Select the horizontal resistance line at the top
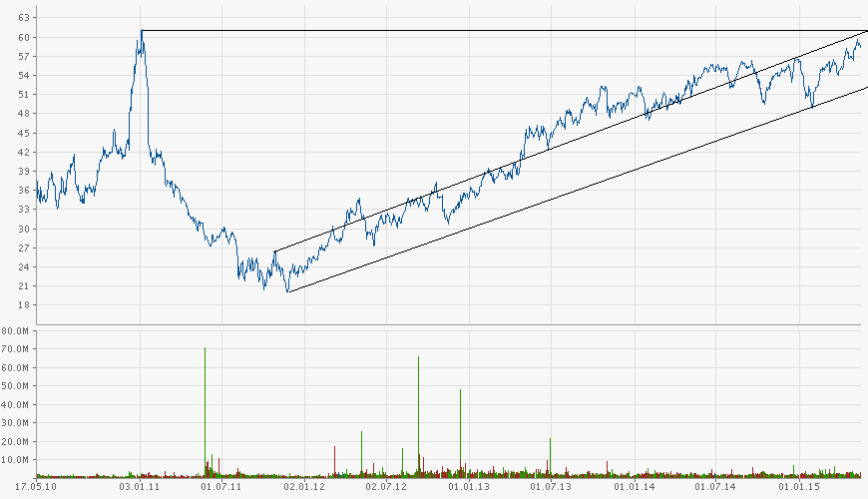The width and height of the screenshot is (868, 499). 499,31
